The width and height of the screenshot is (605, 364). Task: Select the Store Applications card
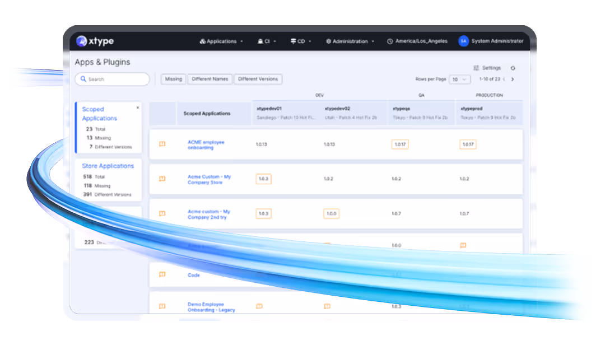click(109, 180)
